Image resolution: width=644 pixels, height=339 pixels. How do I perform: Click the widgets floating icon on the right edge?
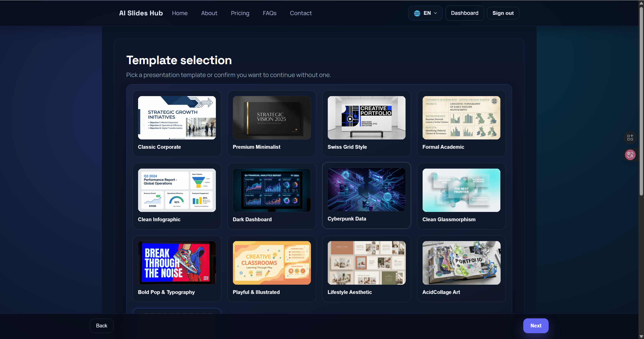click(630, 137)
